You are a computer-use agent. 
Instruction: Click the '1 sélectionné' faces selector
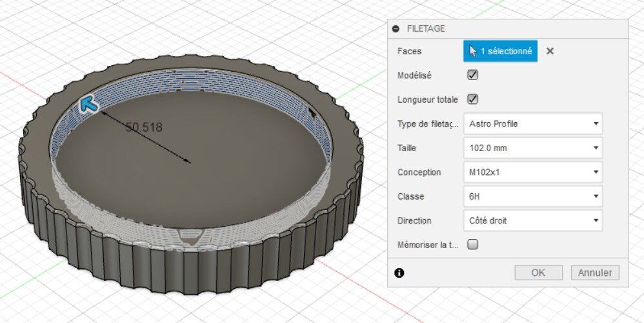pos(500,51)
